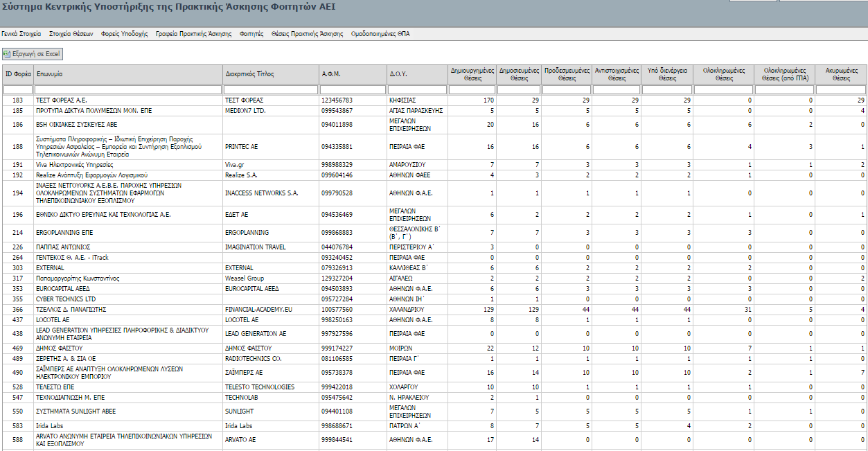Viewport: 868px width, 451px height.
Task: Select the ΚΗΦΙΣΙΑΣ tax office cell
Action: point(417,100)
